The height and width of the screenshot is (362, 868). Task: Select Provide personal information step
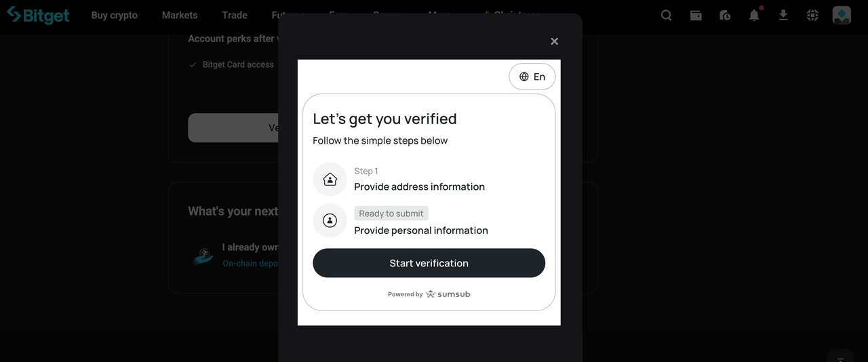(420, 230)
